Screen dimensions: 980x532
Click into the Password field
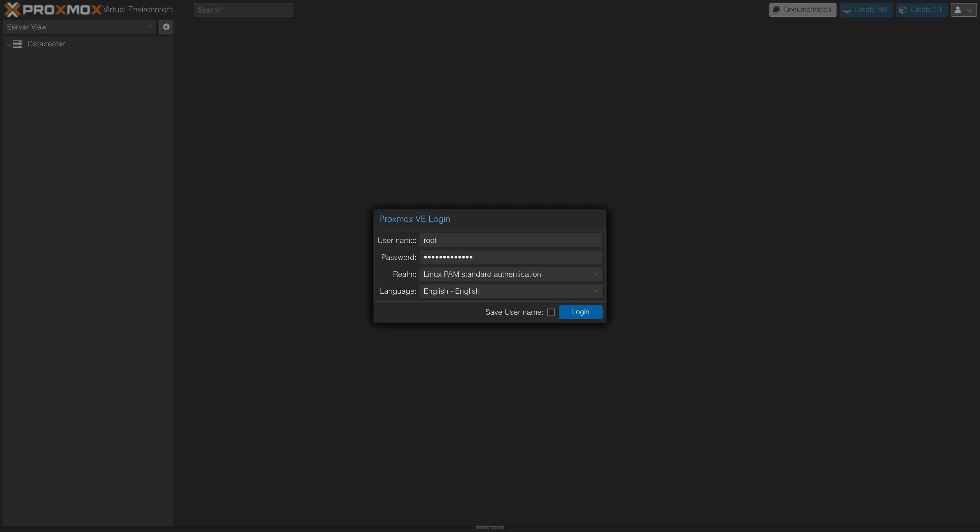[x=510, y=257]
